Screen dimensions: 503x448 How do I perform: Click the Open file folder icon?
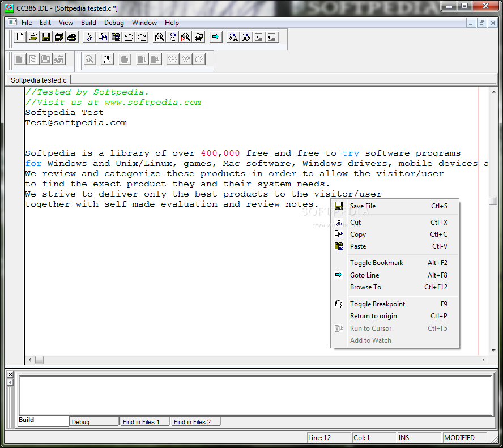[x=33, y=37]
